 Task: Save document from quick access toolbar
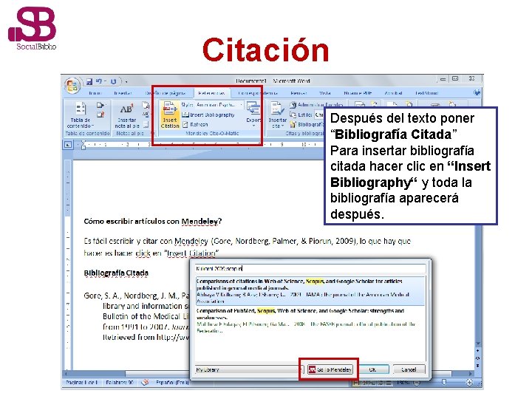[x=89, y=81]
